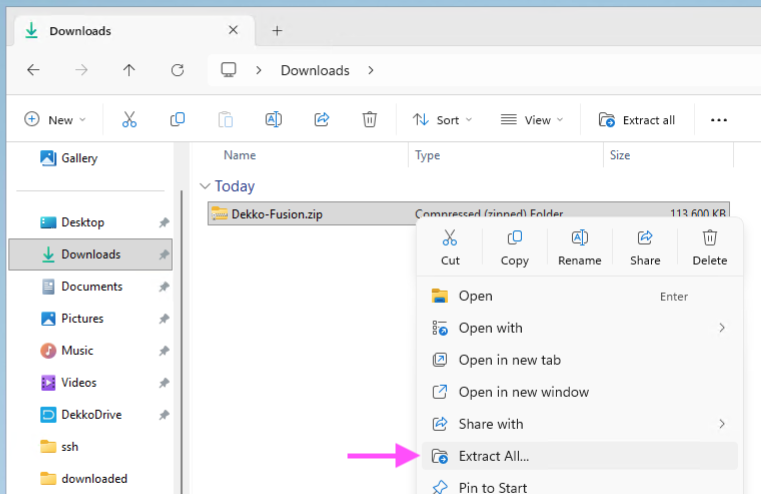Open the View dropdown menu
761x494 pixels.
[x=532, y=119]
